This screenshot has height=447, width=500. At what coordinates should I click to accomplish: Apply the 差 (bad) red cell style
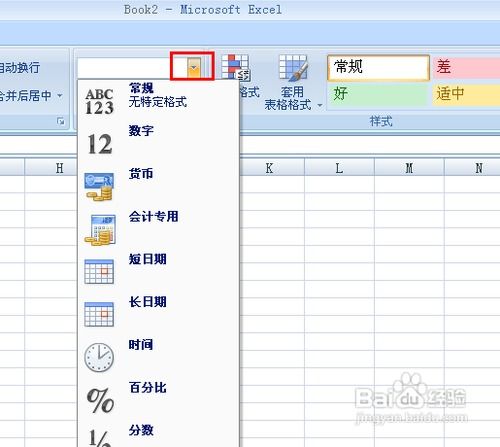point(466,67)
